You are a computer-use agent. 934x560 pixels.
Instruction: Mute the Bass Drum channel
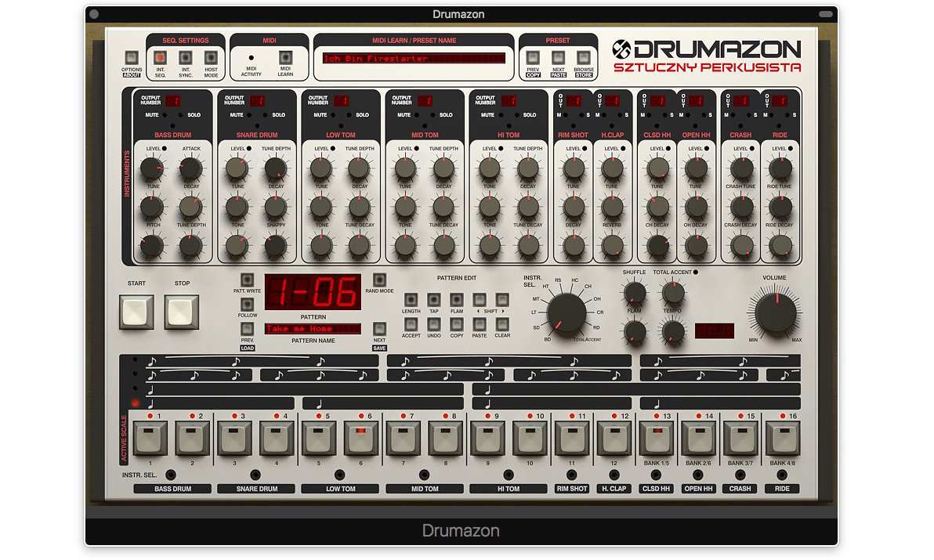coord(165,115)
